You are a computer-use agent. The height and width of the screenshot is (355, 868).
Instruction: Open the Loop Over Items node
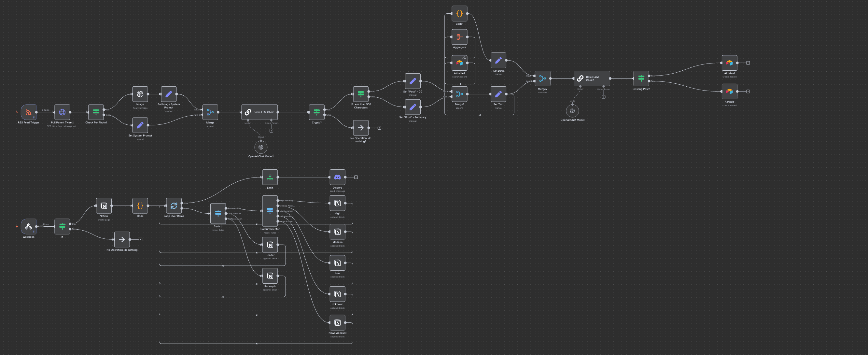tap(175, 205)
